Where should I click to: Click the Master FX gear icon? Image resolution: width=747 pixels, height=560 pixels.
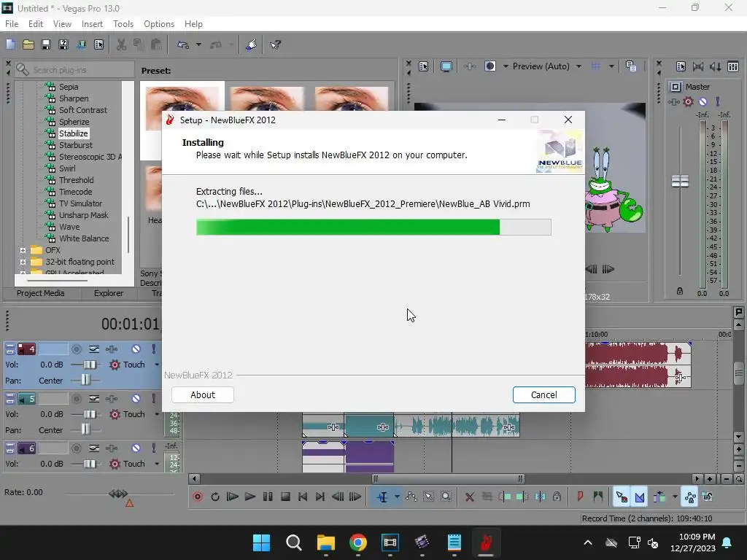coord(688,101)
